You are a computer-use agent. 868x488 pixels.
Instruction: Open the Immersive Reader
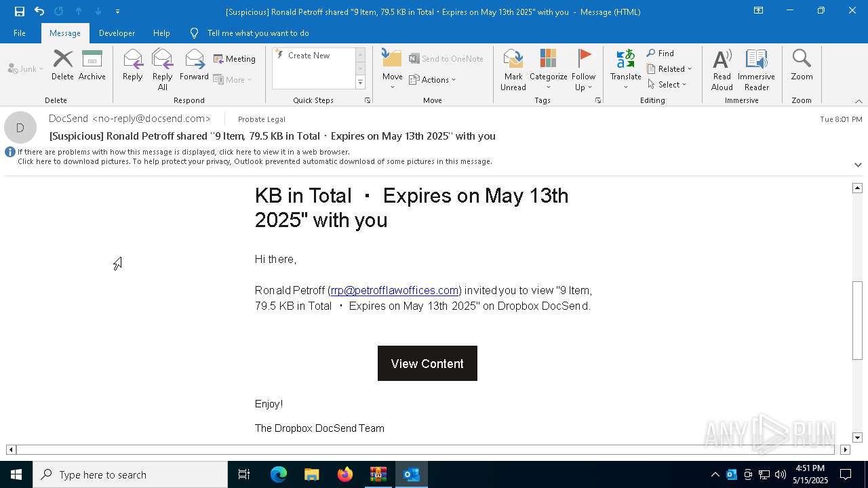(x=757, y=69)
